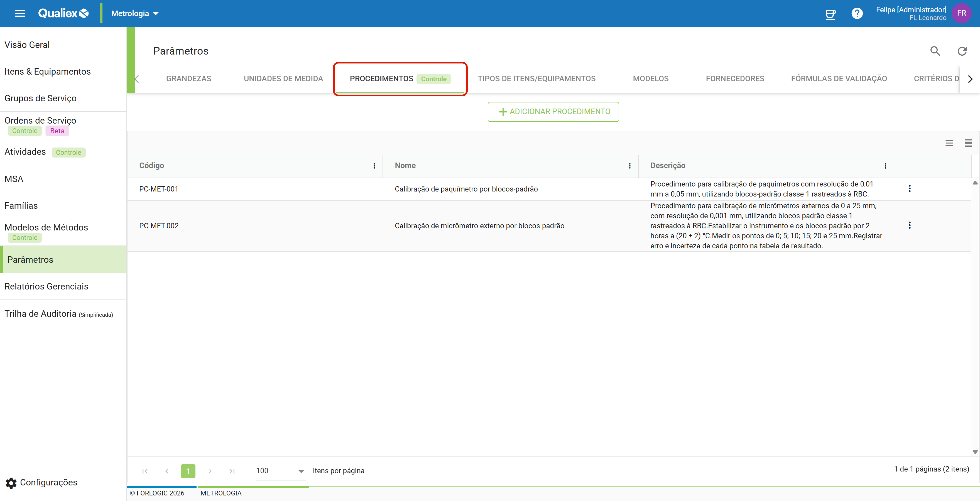The height and width of the screenshot is (501, 980).
Task: Open Configurações gear icon
Action: (x=11, y=483)
